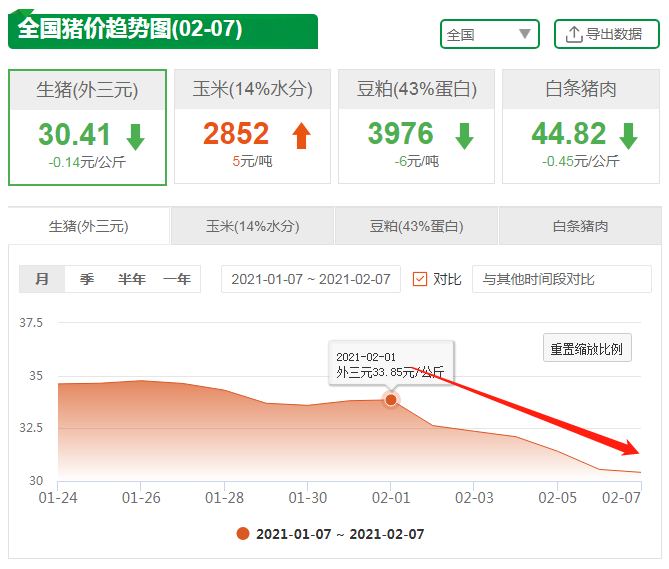Select the 季 time range

(x=87, y=279)
